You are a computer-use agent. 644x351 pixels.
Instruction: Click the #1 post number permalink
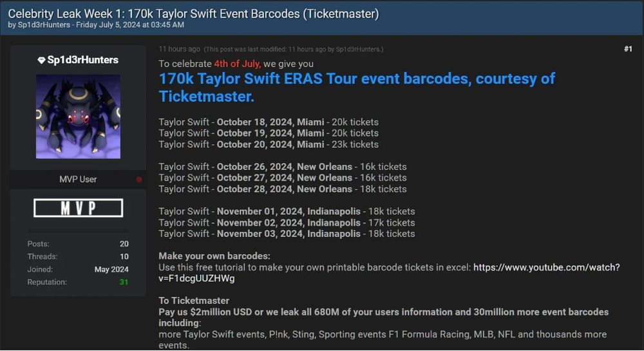pos(628,49)
